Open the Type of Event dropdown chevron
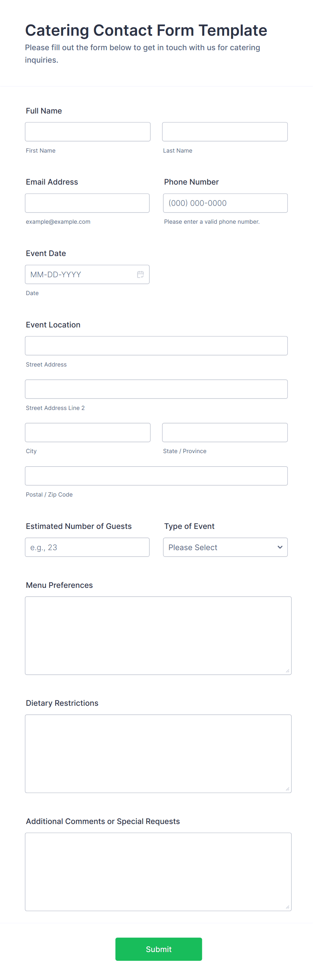This screenshot has width=313, height=980. click(x=280, y=547)
